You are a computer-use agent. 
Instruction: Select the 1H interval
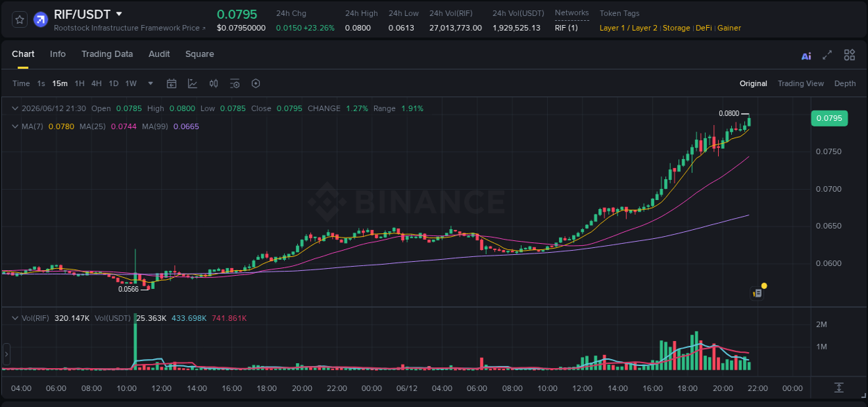79,83
